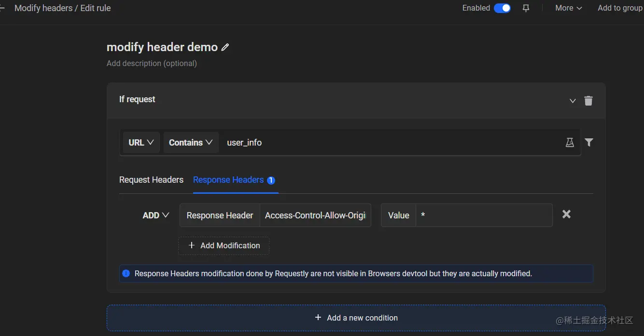Click Add description (optional) field
This screenshot has height=336, width=644.
pyautogui.click(x=152, y=63)
